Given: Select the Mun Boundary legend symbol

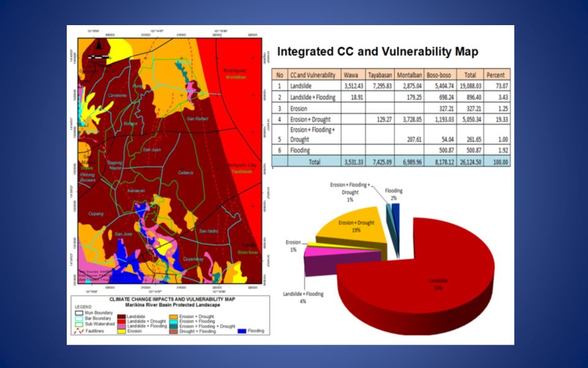Looking at the screenshot, I should [79, 313].
